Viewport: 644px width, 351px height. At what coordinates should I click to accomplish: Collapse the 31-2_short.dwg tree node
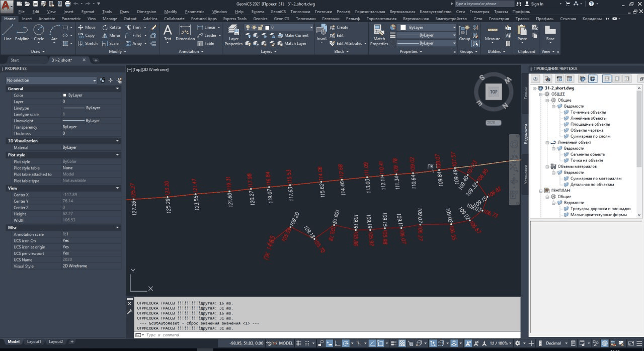(x=535, y=88)
